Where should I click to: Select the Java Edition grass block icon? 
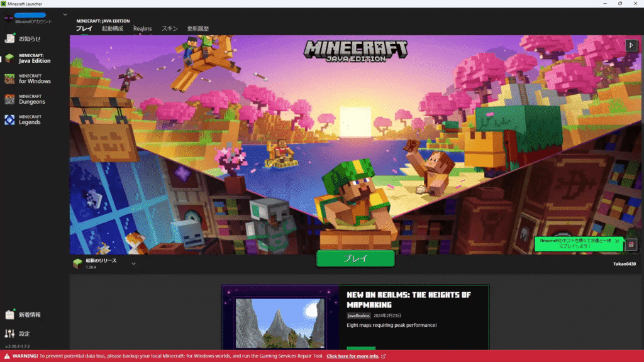click(x=9, y=58)
